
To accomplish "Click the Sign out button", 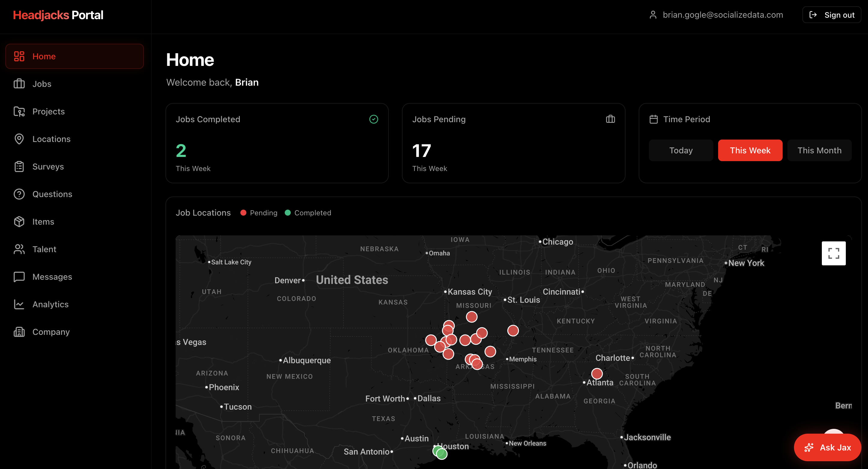I will [832, 15].
